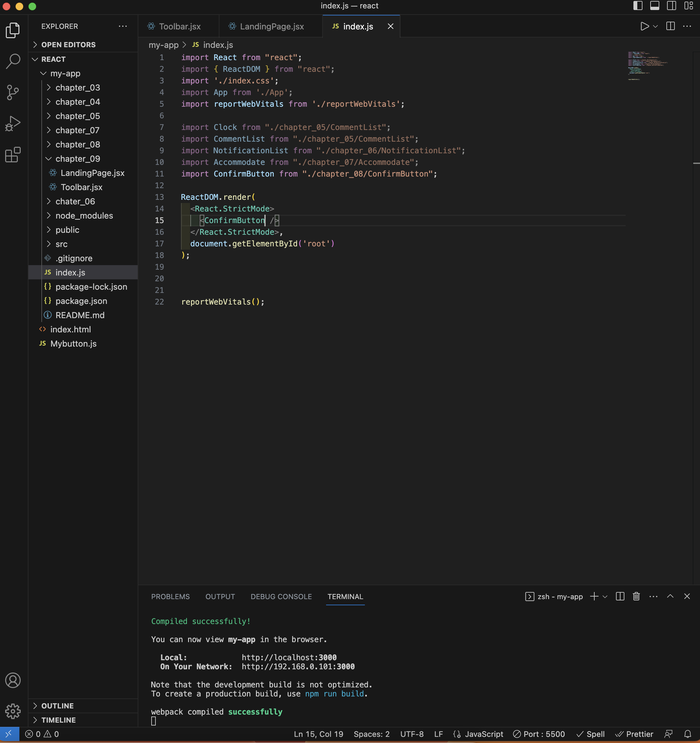Open the OUTPUT panel tab
The image size is (700, 743).
click(220, 597)
